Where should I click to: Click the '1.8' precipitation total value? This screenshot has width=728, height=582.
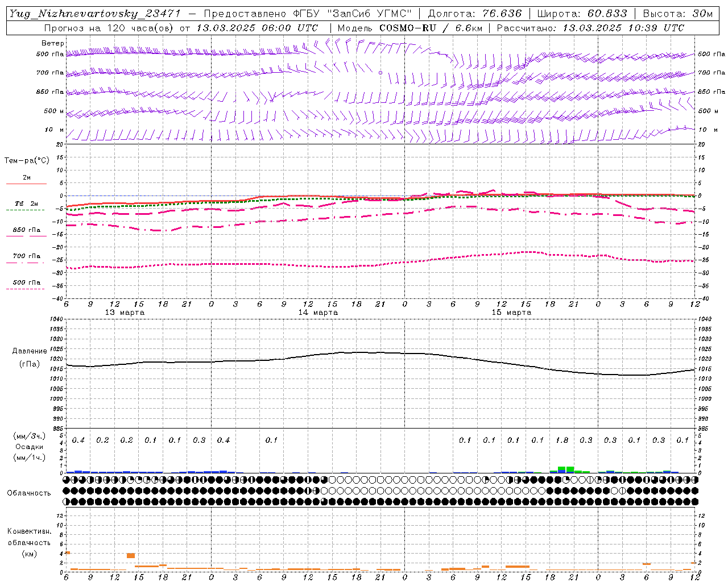pos(562,440)
